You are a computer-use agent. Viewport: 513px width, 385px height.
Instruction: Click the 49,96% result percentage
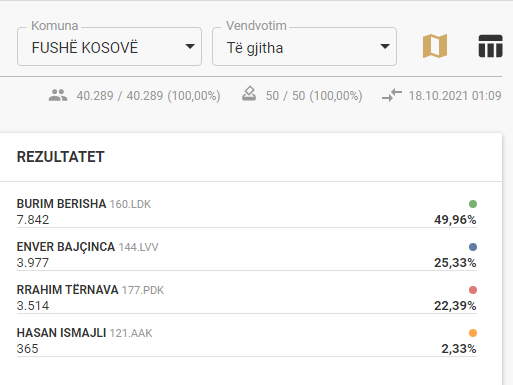(x=455, y=220)
